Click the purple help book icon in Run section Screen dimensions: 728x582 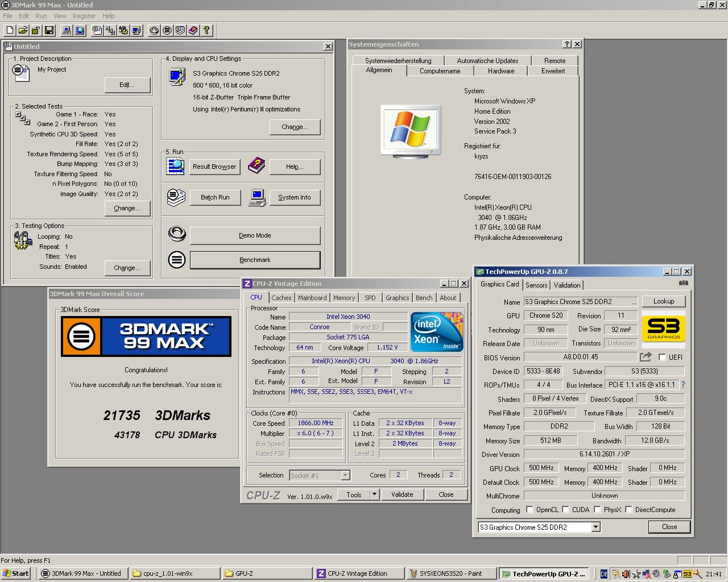tap(257, 165)
